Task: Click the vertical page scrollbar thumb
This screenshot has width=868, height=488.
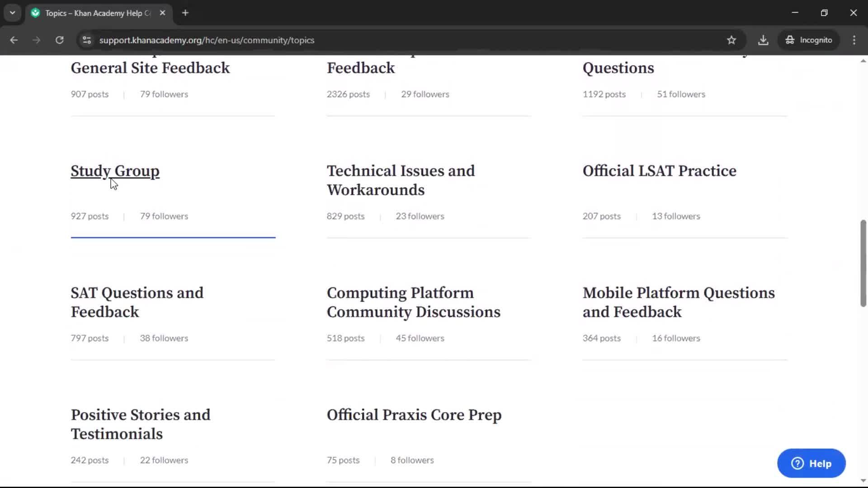Action: (x=863, y=263)
